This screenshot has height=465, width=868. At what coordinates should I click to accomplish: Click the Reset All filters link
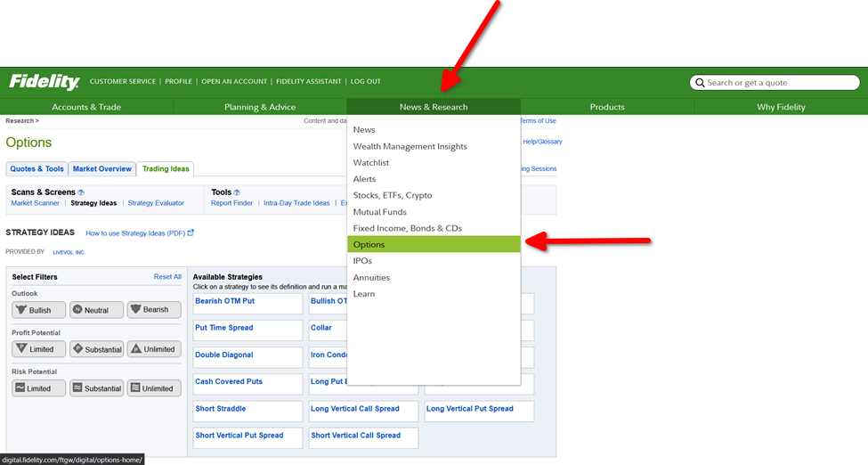pos(167,277)
